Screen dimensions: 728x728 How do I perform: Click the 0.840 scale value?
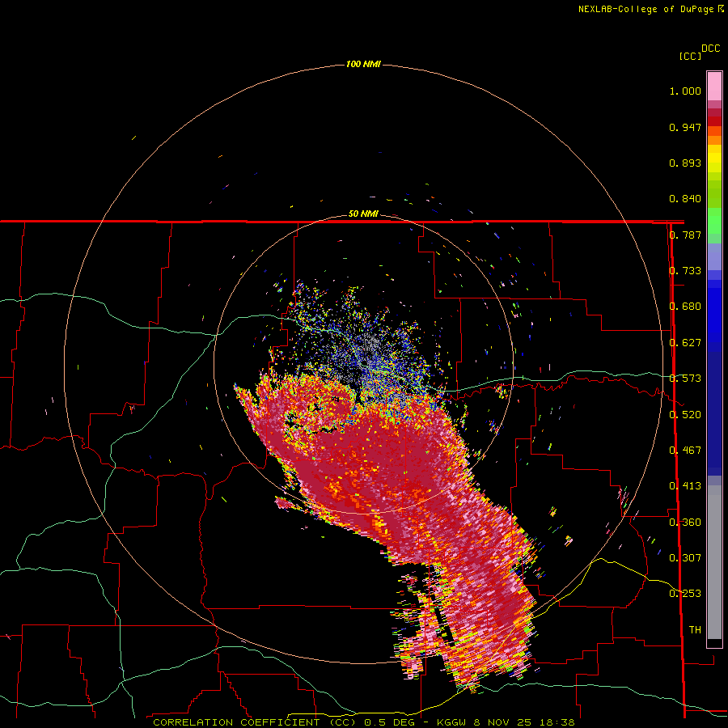click(685, 199)
